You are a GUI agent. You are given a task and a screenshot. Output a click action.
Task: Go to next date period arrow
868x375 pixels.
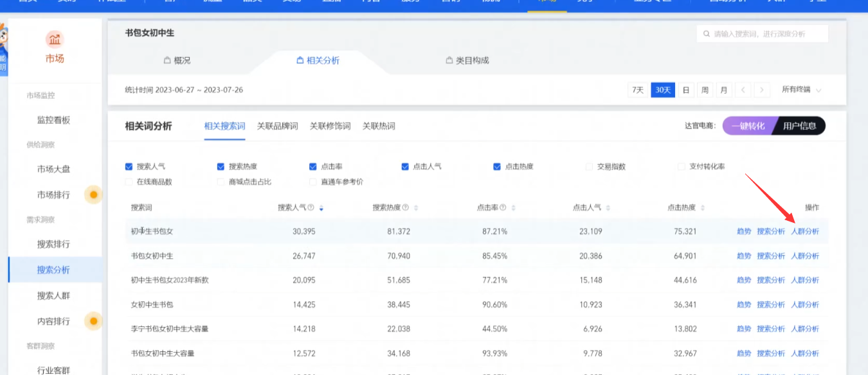coord(762,90)
